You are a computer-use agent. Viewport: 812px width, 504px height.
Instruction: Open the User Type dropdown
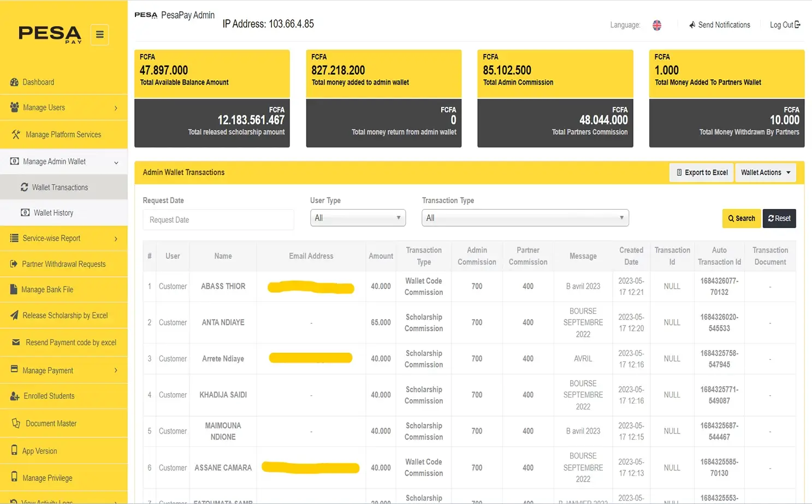(358, 217)
